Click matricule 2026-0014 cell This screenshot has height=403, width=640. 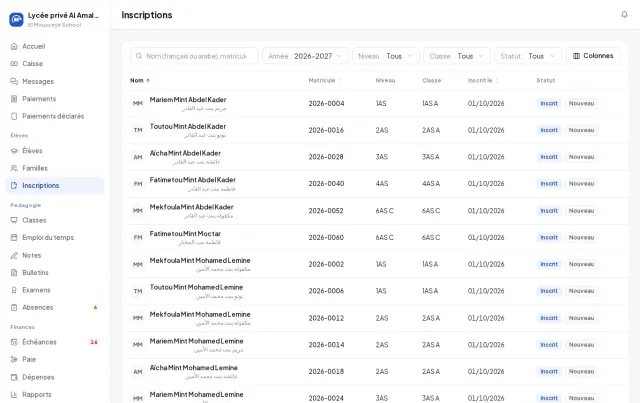(x=327, y=345)
